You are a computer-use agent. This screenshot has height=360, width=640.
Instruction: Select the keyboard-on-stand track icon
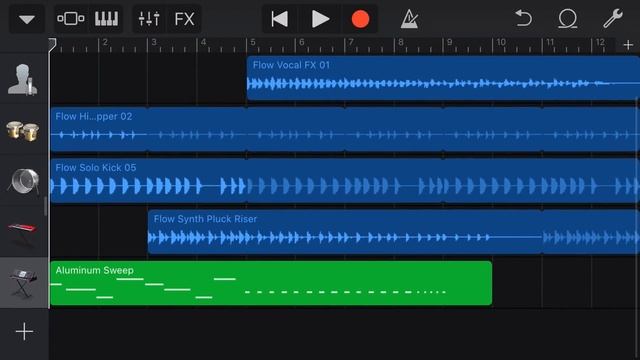[x=23, y=283]
